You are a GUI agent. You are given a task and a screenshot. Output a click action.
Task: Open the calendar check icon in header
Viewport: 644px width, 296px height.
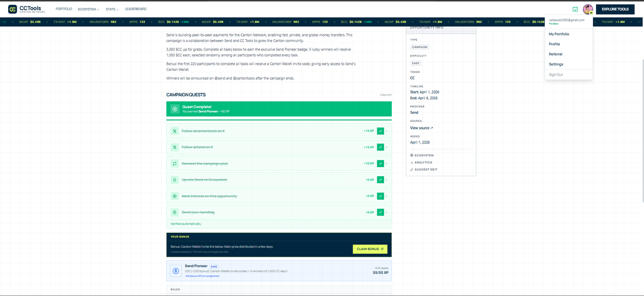click(x=575, y=9)
